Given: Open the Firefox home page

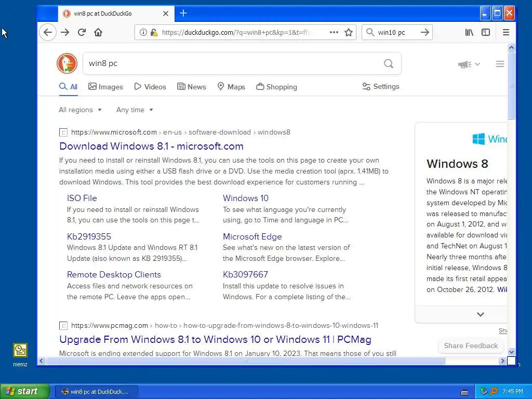Looking at the screenshot, I should (x=98, y=33).
